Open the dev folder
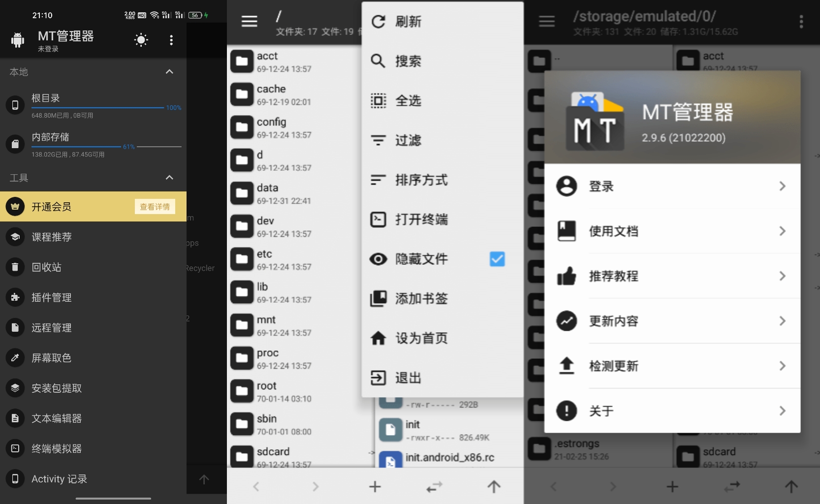This screenshot has height=504, width=820. point(294,226)
